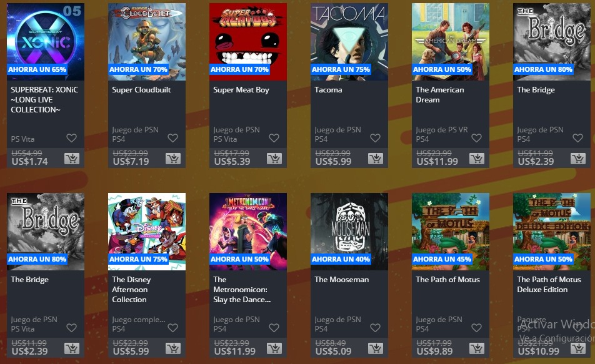This screenshot has height=364, width=595.
Task: Add Super Cloudbuilt to cart
Action: pyautogui.click(x=173, y=159)
